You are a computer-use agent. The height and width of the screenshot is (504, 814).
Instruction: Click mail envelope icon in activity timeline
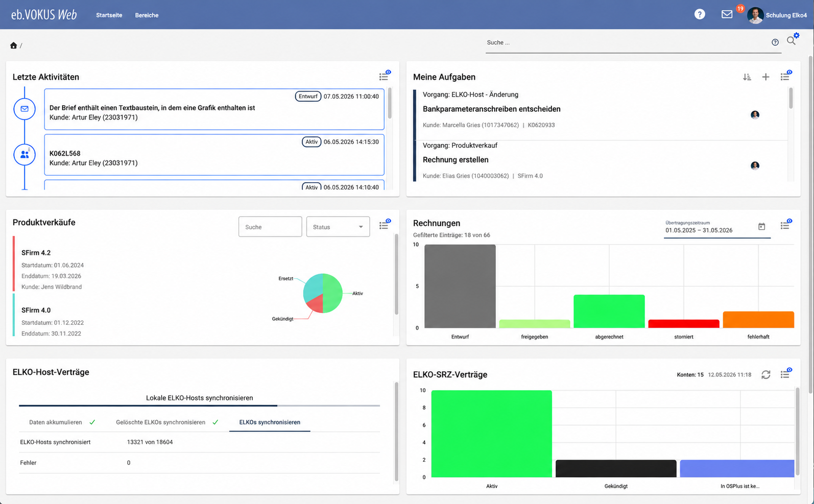coord(25,109)
